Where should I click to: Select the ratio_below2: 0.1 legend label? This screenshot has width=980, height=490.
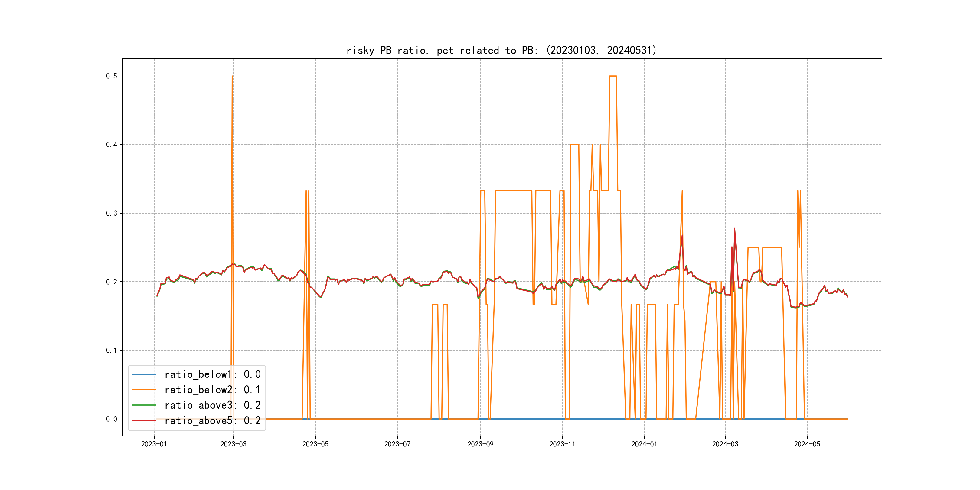[212, 390]
